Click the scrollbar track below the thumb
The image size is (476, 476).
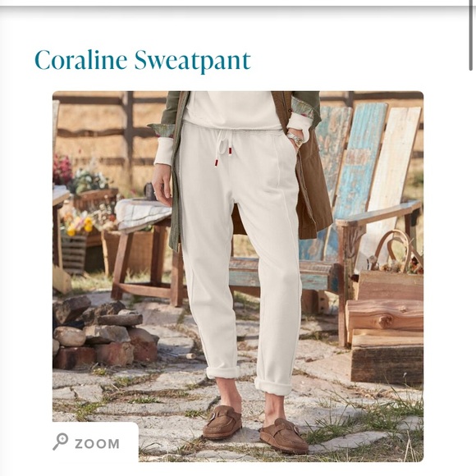point(471,273)
